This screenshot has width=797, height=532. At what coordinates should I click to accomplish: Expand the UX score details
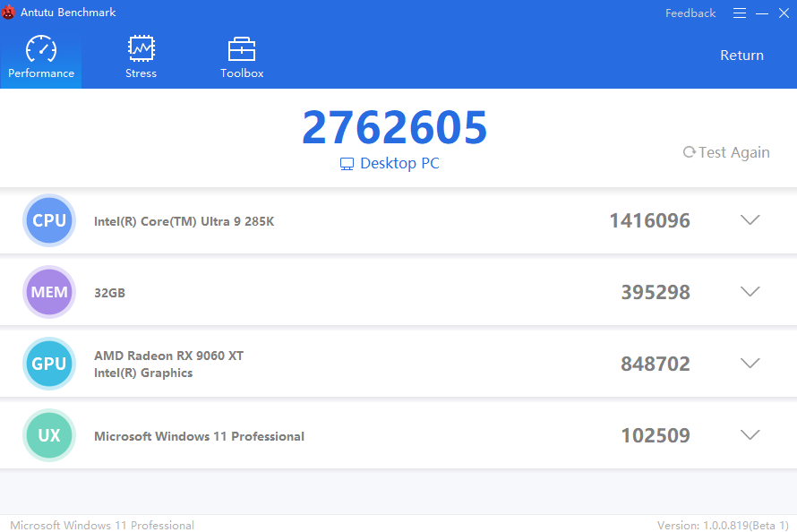(x=750, y=435)
